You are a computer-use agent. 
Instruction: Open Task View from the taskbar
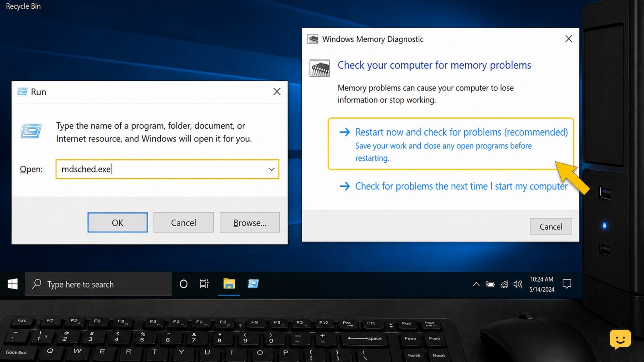pyautogui.click(x=204, y=284)
